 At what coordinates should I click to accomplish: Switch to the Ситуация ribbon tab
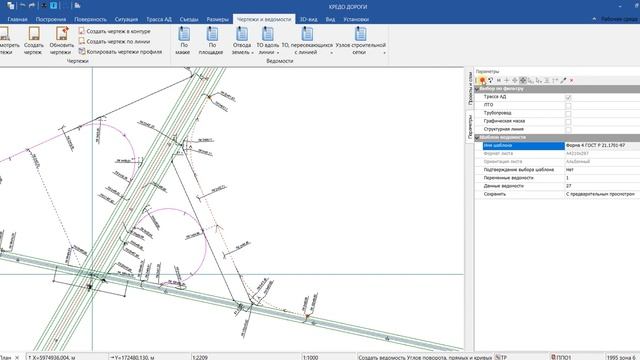[126, 19]
